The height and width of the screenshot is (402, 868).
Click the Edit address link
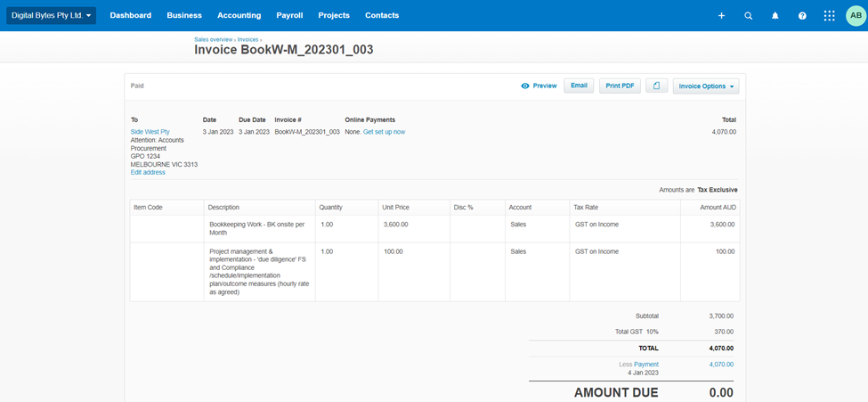coord(148,172)
